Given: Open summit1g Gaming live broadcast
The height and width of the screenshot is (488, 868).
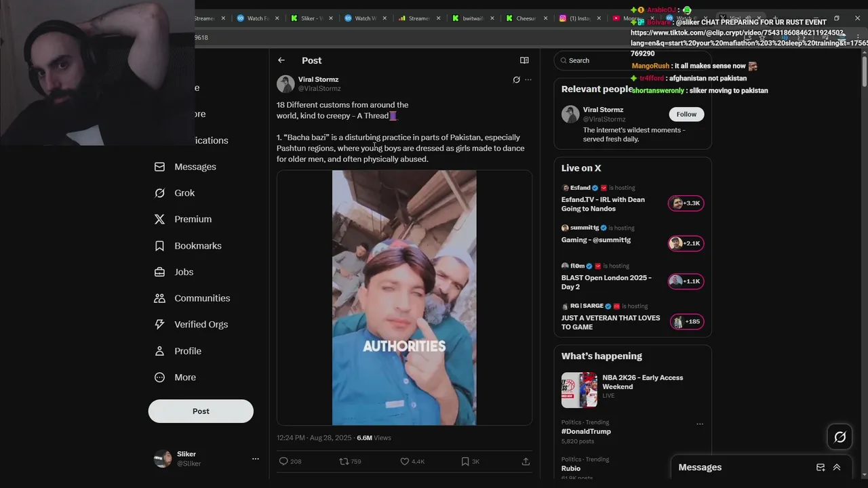Looking at the screenshot, I should 596,240.
